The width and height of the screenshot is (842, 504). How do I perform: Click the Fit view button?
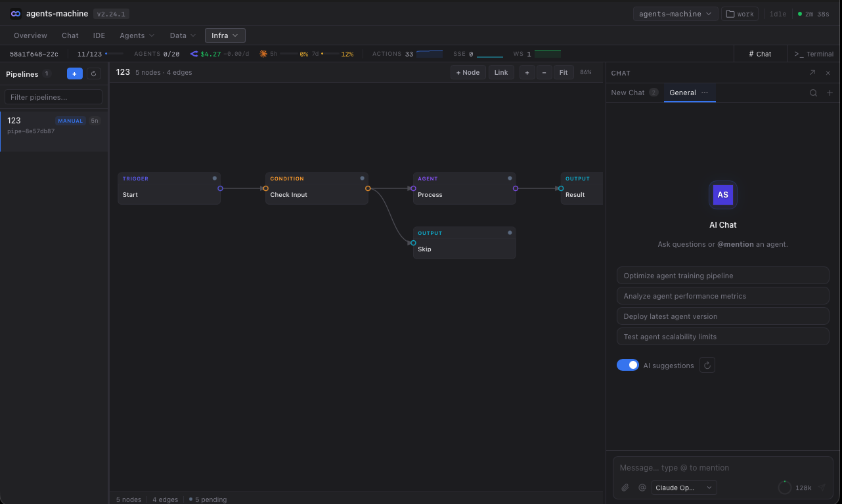pyautogui.click(x=564, y=73)
